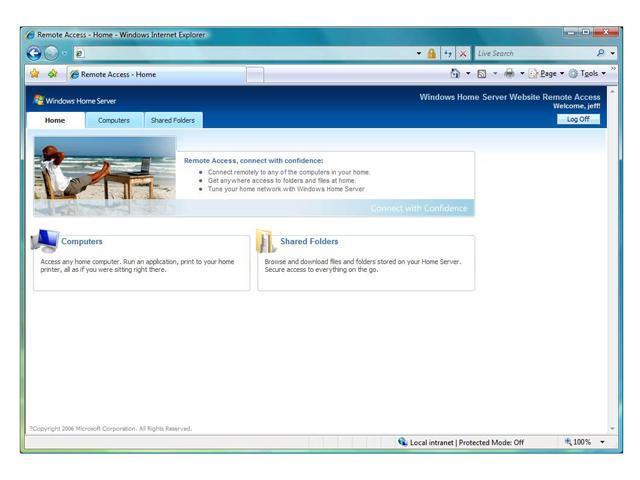The height and width of the screenshot is (480, 640).
Task: Open the Shared Folders heading link
Action: (309, 241)
